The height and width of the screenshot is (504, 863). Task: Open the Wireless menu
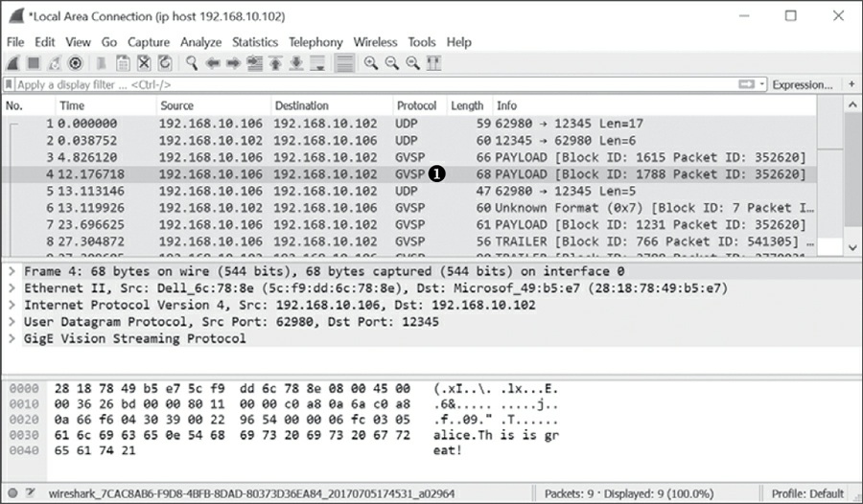(x=375, y=42)
